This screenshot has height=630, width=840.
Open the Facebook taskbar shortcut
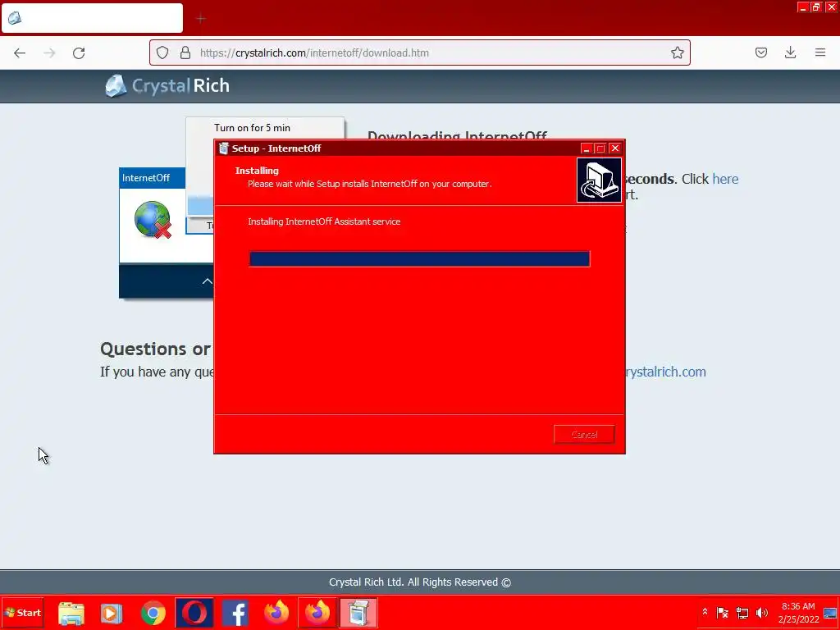[x=235, y=613]
